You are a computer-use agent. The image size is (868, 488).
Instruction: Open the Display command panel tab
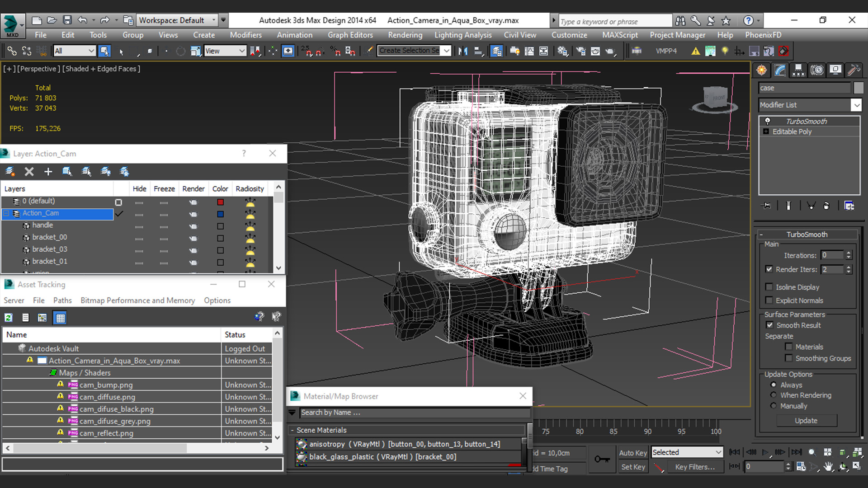point(835,70)
